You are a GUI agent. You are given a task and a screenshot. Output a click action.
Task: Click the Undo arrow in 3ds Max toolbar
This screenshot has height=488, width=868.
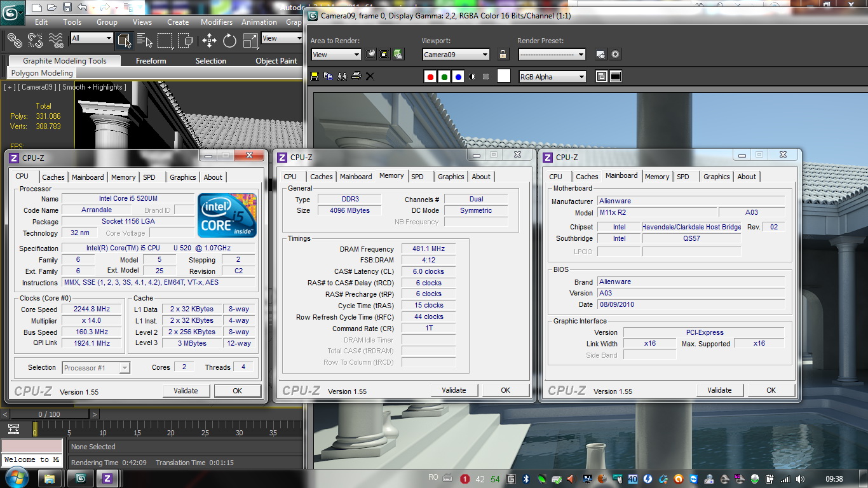click(x=83, y=8)
